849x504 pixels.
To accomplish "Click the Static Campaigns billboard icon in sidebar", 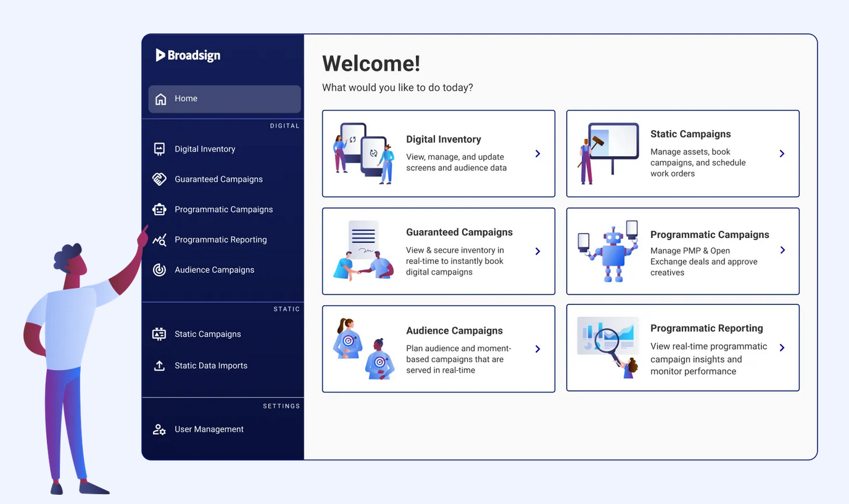I will point(159,334).
